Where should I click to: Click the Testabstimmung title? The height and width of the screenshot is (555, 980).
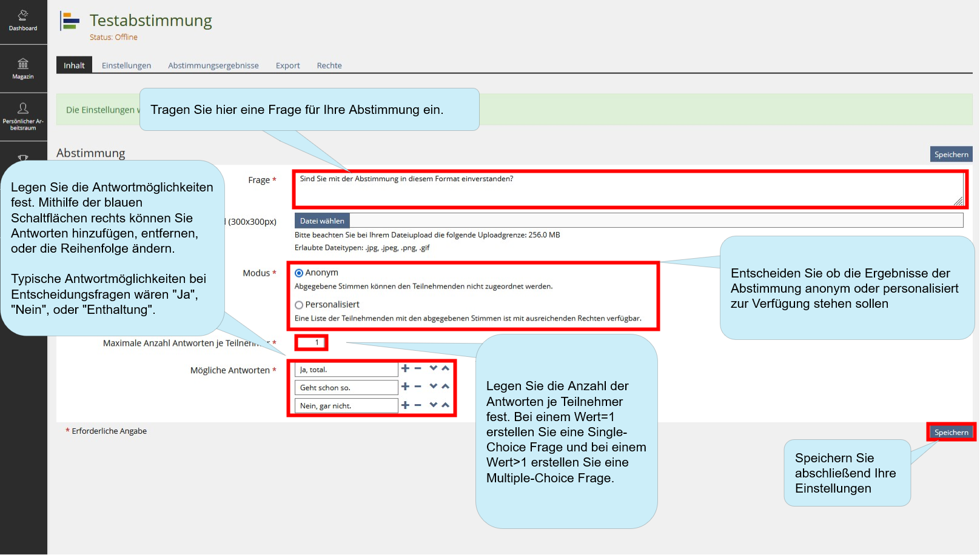coord(151,21)
